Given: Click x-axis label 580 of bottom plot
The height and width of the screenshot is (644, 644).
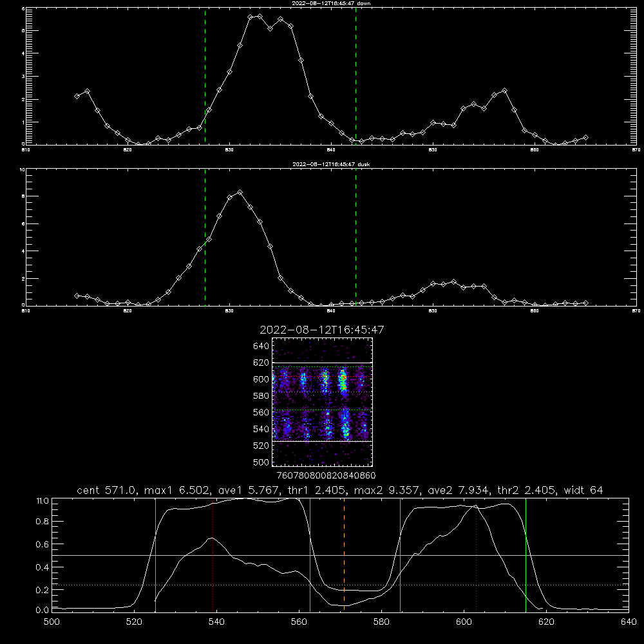Looking at the screenshot, I should [381, 622].
